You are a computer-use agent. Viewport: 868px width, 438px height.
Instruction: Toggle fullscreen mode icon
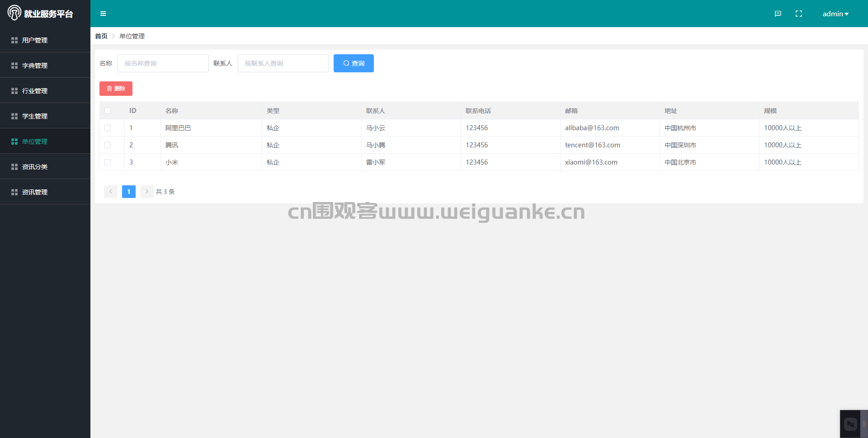[799, 14]
